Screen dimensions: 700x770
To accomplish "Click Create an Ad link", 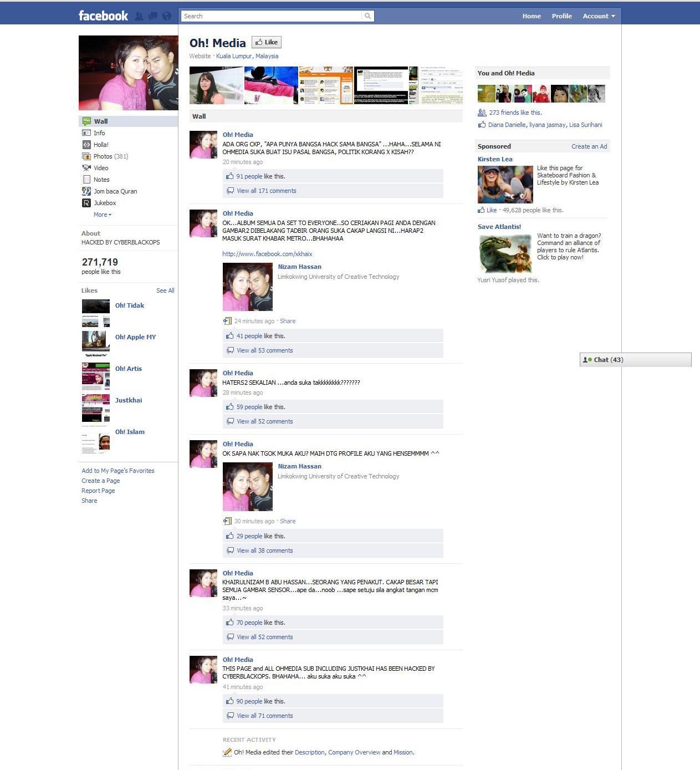I will tap(589, 146).
